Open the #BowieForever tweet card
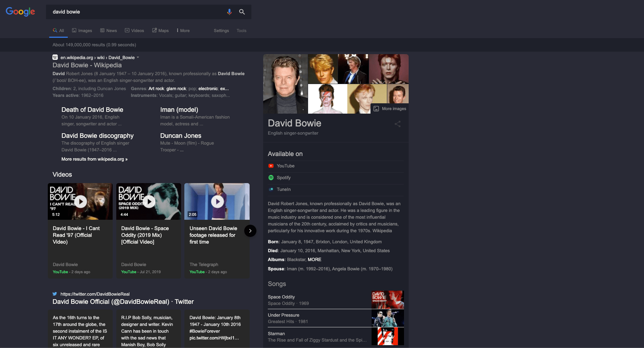This screenshot has width=644, height=348. [217, 329]
